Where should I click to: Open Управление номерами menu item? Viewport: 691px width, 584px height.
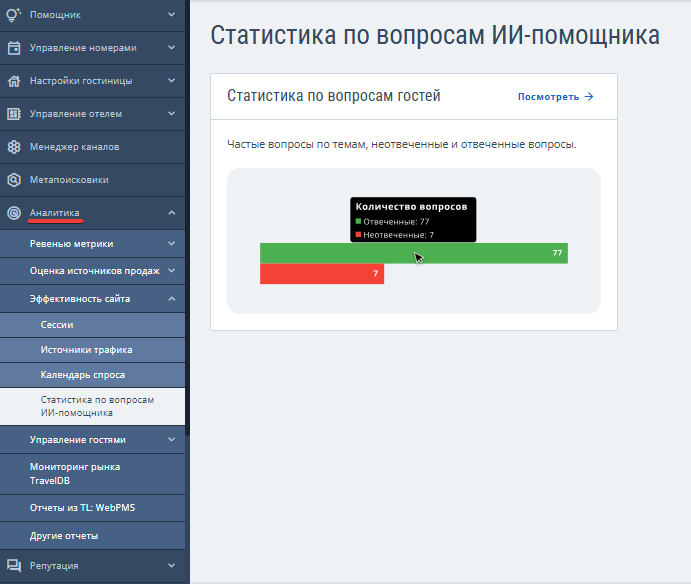[93, 48]
